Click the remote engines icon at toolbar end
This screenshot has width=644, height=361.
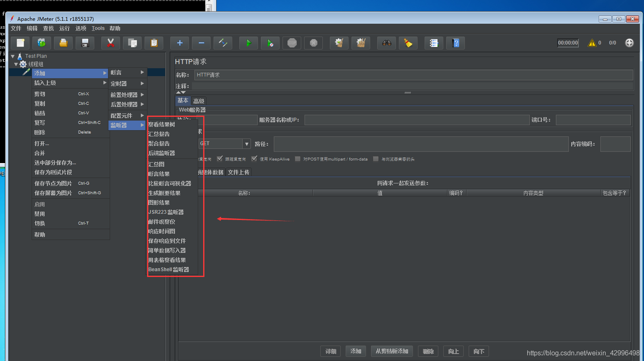tap(629, 43)
